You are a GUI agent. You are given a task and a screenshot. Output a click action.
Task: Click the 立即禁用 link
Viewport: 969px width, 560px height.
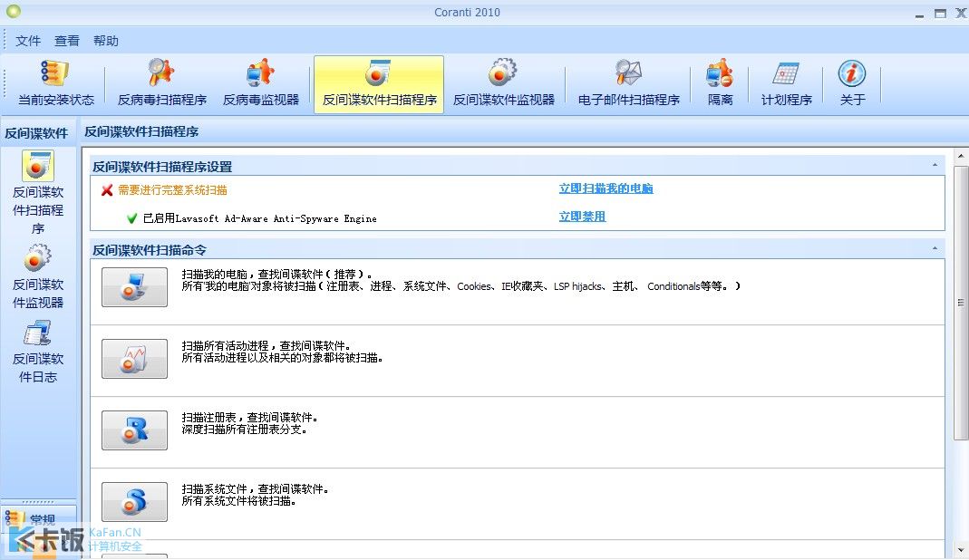582,217
